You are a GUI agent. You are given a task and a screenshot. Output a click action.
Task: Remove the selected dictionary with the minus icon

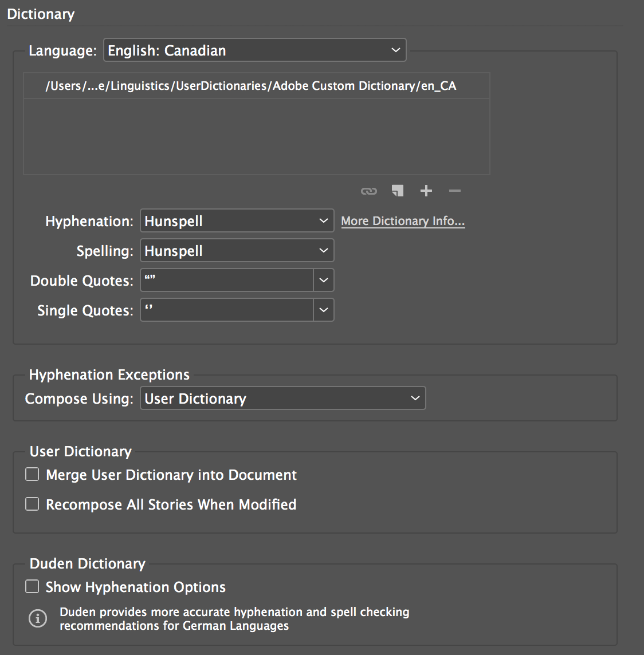coord(454,191)
